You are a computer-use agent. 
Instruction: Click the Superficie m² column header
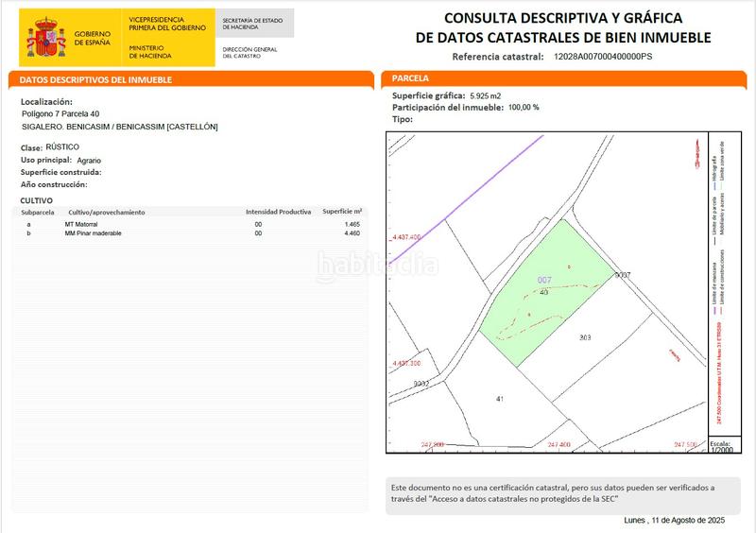(x=342, y=213)
